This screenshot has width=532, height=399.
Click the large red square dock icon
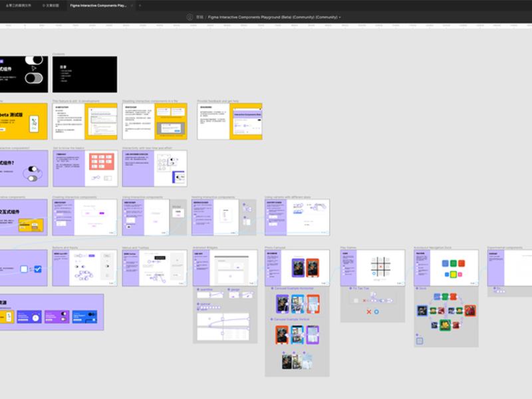[461, 263]
